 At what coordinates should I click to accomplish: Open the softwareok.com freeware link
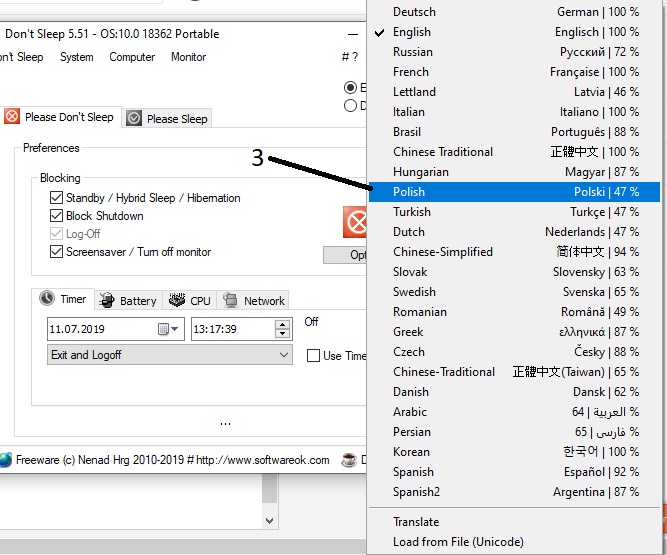pos(172,460)
